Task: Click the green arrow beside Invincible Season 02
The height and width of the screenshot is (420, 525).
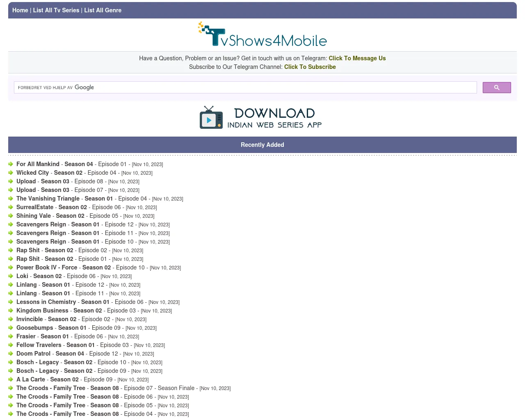Action: (x=11, y=319)
